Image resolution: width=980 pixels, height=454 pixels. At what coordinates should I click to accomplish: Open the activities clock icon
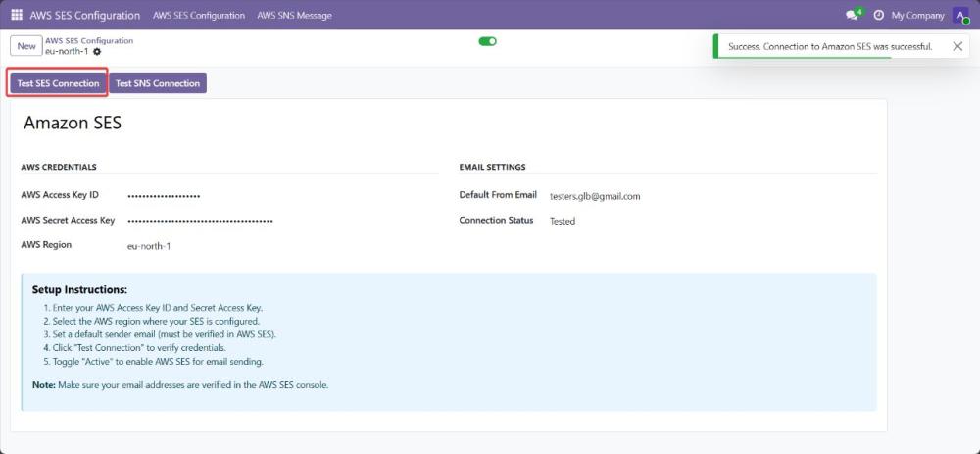pyautogui.click(x=878, y=15)
